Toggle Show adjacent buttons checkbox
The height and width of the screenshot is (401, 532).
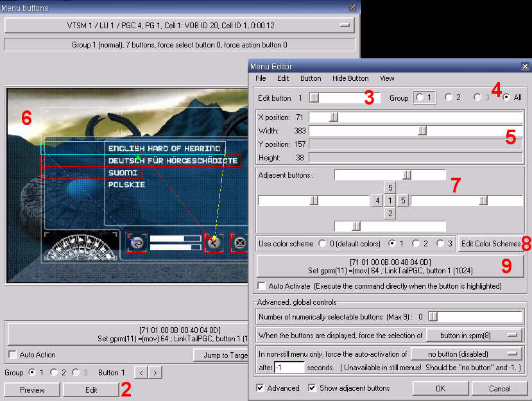312,388
